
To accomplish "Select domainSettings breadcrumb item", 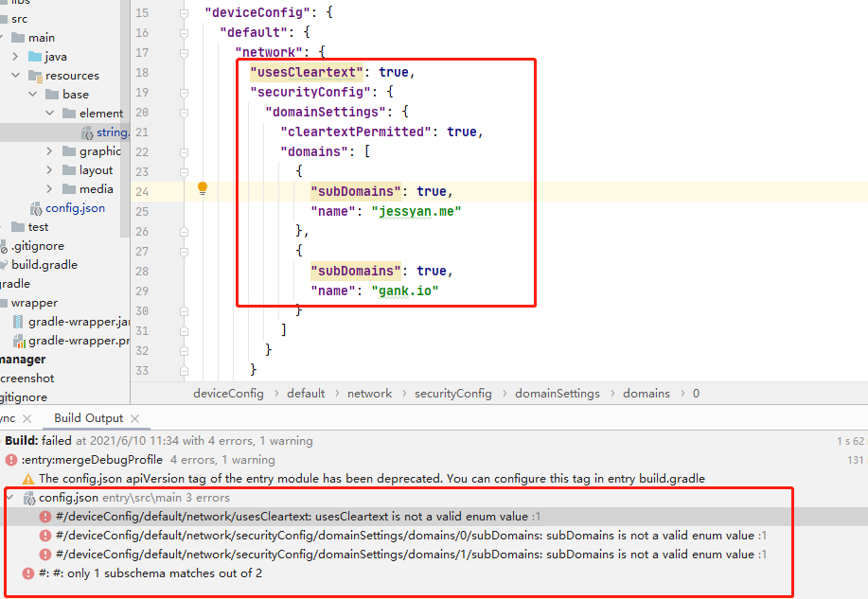I will tap(557, 394).
